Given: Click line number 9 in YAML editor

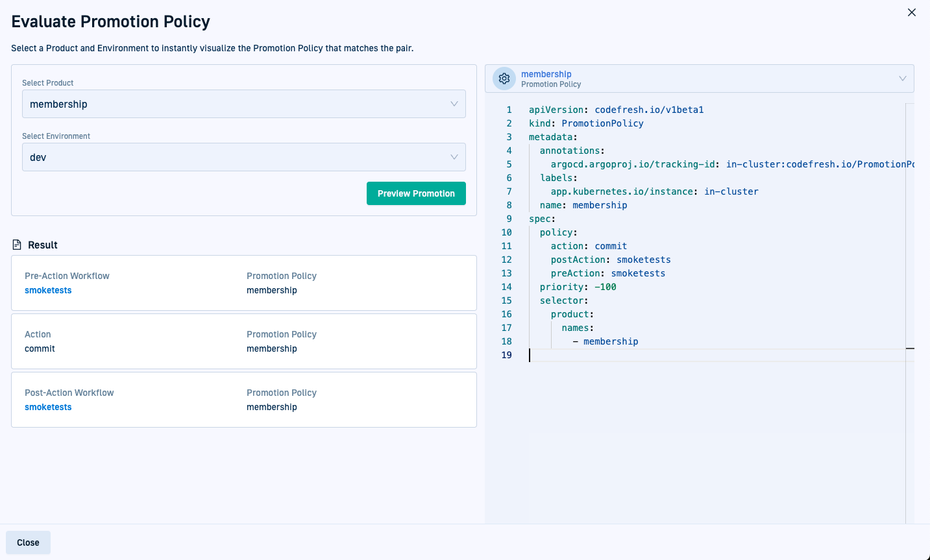Looking at the screenshot, I should [509, 219].
